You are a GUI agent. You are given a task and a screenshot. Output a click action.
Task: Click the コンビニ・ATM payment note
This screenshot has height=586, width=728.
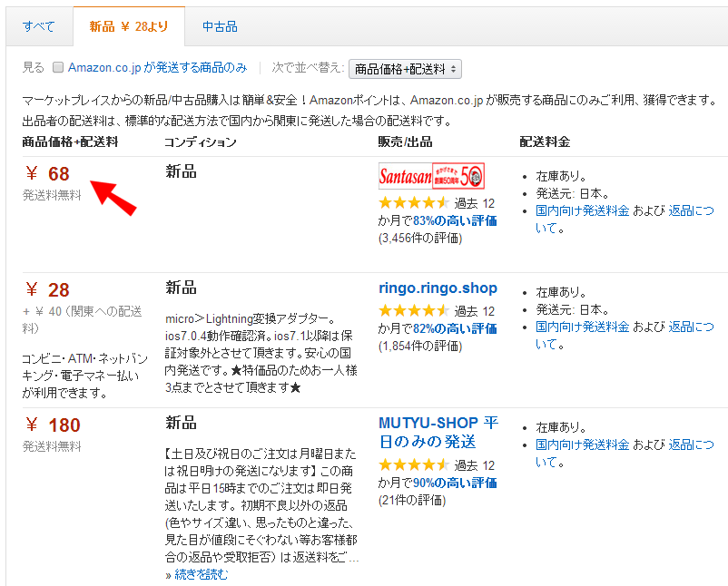tap(84, 376)
